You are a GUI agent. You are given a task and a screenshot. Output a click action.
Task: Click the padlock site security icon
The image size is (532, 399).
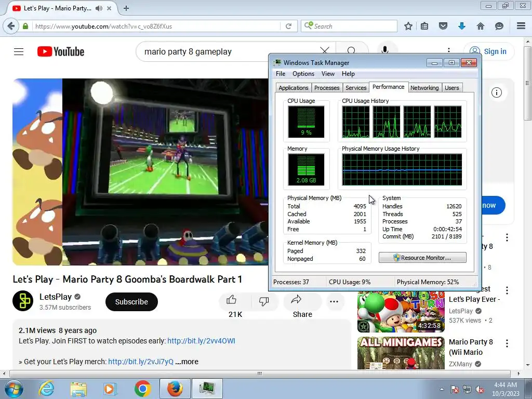pyautogui.click(x=25, y=26)
